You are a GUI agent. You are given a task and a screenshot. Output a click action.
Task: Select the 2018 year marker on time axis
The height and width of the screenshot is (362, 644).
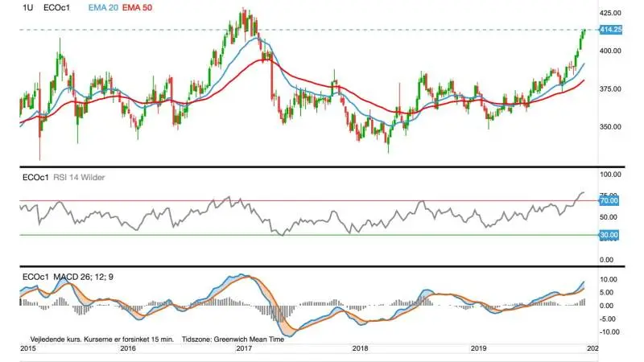click(360, 348)
